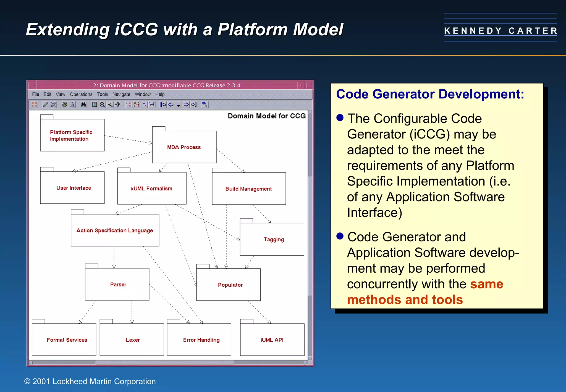
Task: Click the vertical scrollbar down arrow
Action: point(310,358)
